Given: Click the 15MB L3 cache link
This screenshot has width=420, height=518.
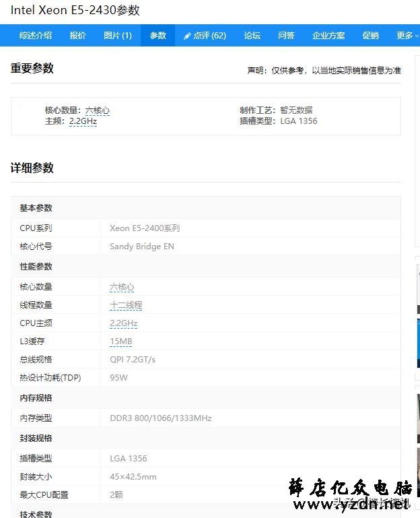Looking at the screenshot, I should pyautogui.click(x=121, y=342).
